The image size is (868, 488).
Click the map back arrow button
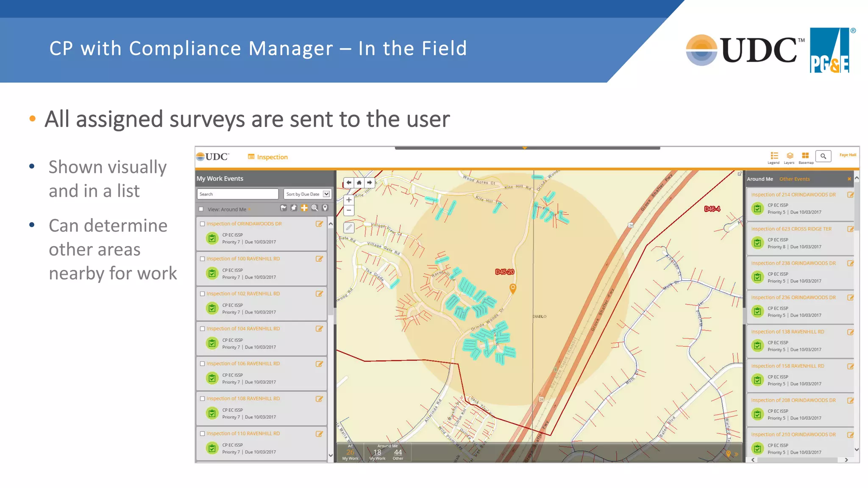tap(349, 183)
